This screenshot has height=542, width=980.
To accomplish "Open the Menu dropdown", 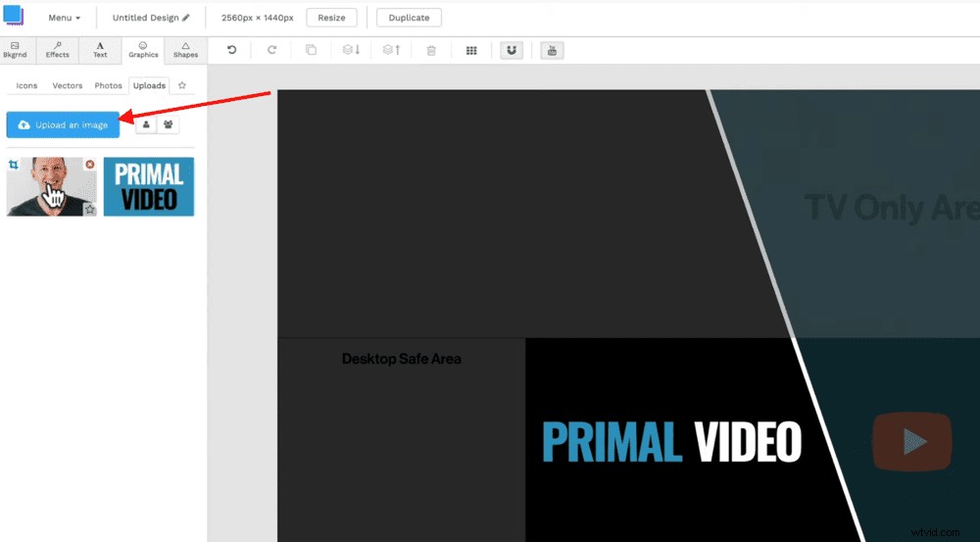I will 65,18.
